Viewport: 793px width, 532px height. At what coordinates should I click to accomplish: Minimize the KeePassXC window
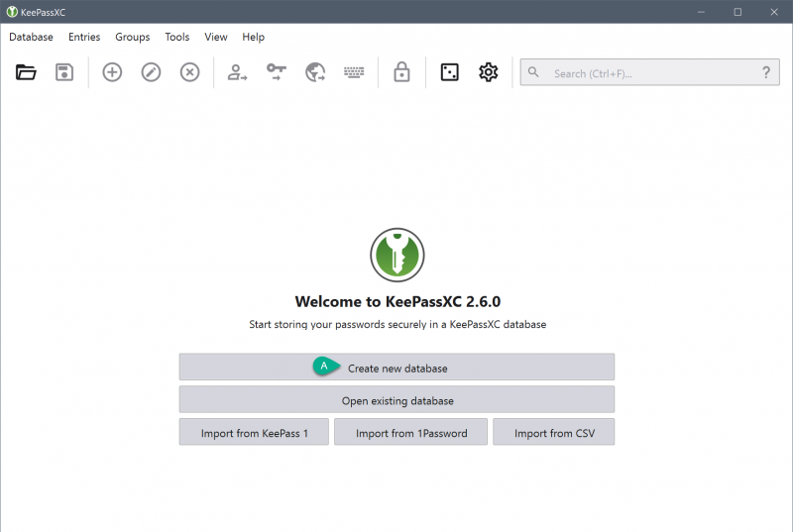point(701,12)
